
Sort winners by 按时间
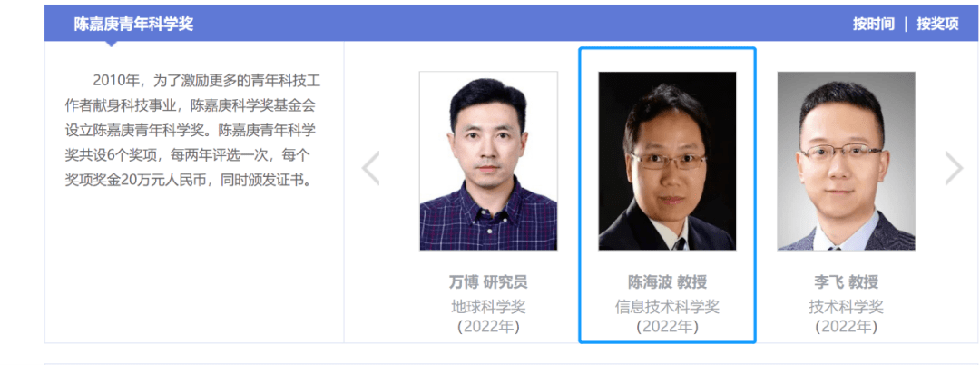coord(874,25)
